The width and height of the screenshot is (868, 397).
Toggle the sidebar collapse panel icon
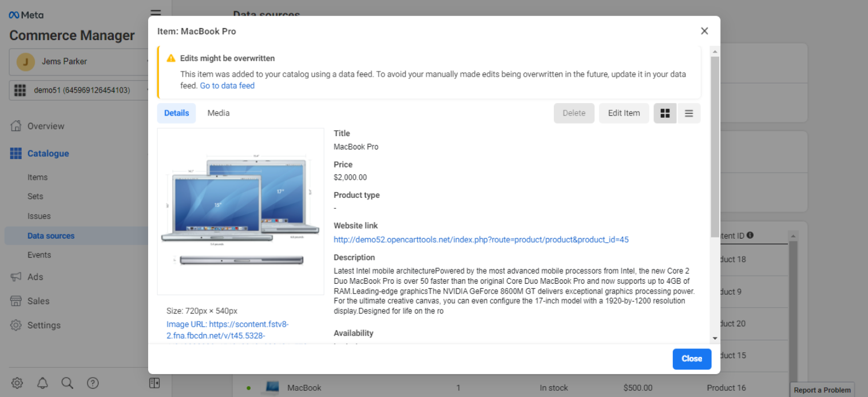point(154,383)
